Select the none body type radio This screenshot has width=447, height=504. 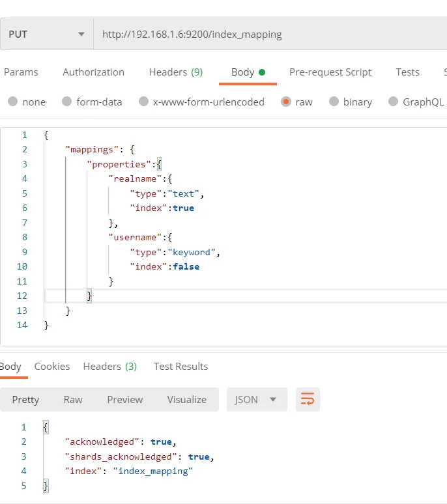point(13,102)
